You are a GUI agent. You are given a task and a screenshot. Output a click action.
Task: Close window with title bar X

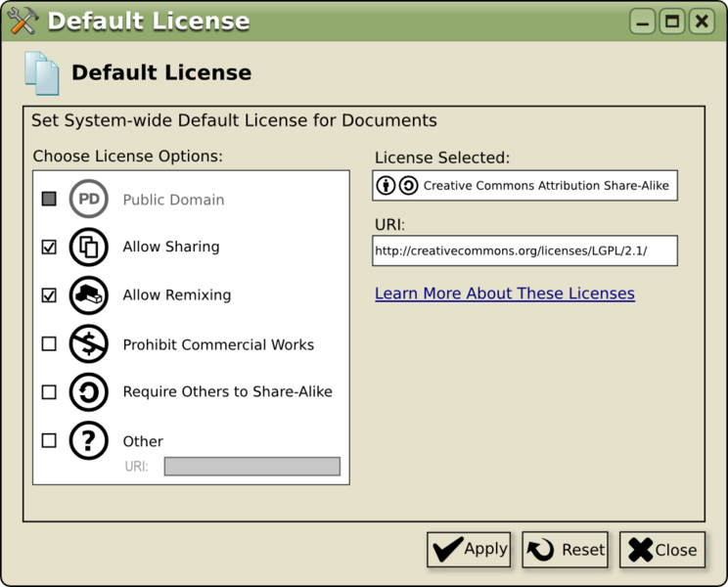point(702,22)
